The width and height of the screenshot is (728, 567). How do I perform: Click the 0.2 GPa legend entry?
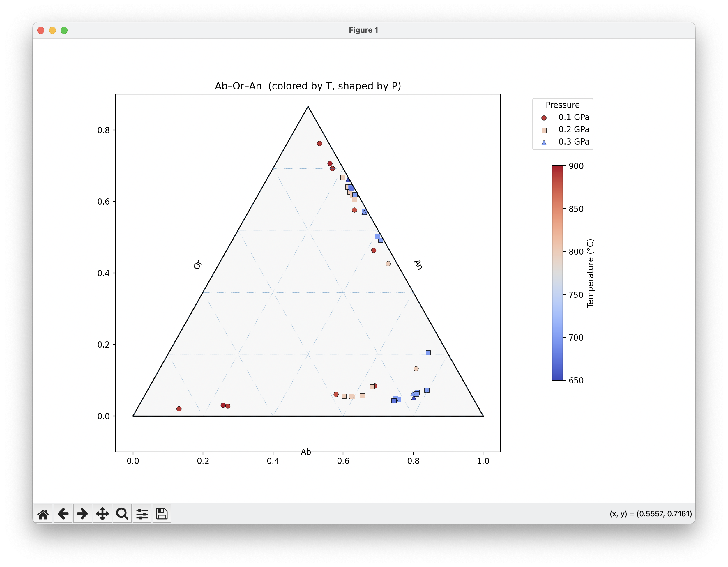(574, 129)
